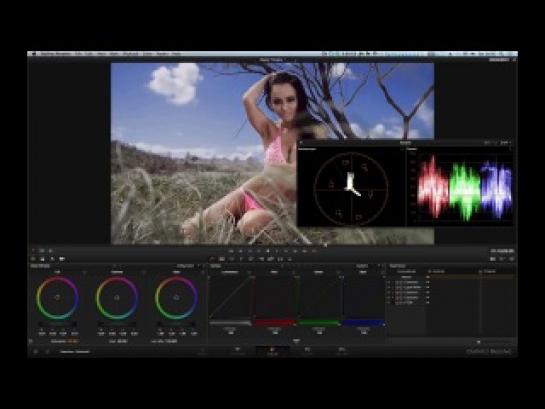545x409 pixels.
Task: Open project settings gear icon
Action: point(48,352)
